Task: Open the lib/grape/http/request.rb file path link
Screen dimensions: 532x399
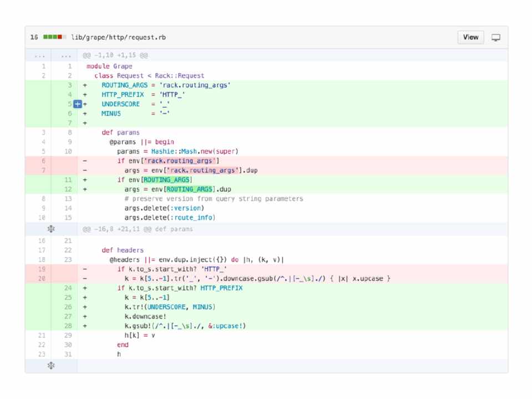Action: click(x=118, y=38)
